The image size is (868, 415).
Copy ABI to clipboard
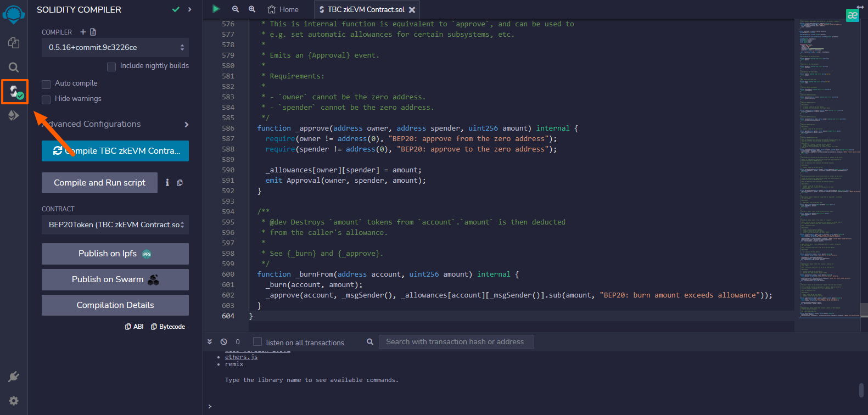click(135, 327)
